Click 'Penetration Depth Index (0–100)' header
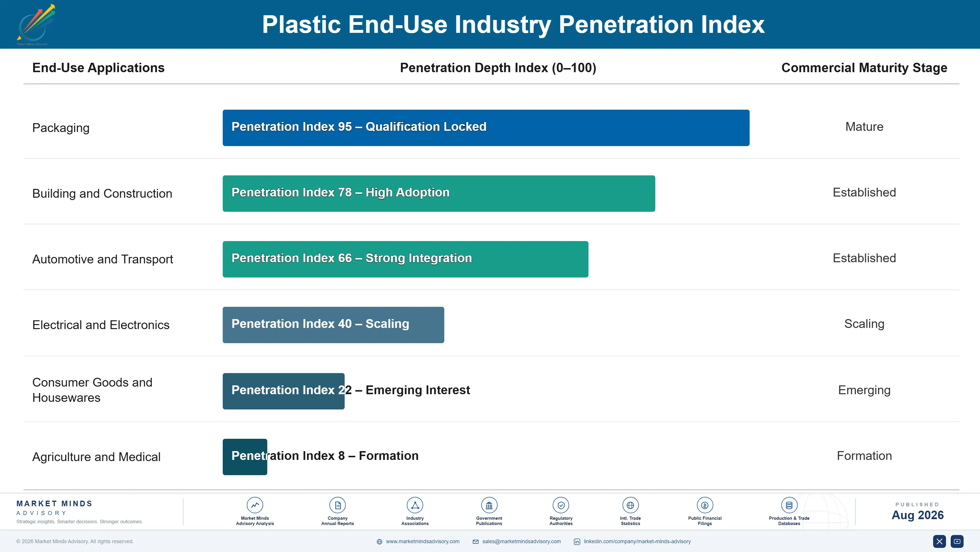This screenshot has height=552, width=980. pyautogui.click(x=498, y=68)
